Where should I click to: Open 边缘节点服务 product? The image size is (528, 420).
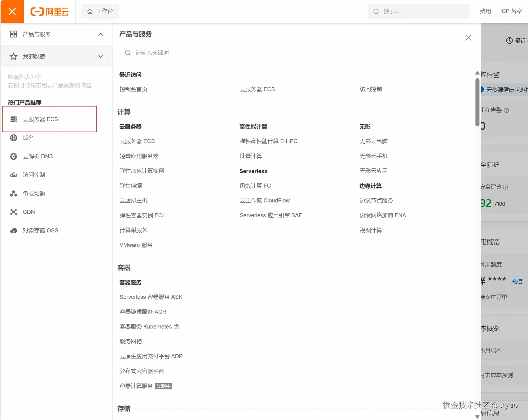click(x=376, y=201)
